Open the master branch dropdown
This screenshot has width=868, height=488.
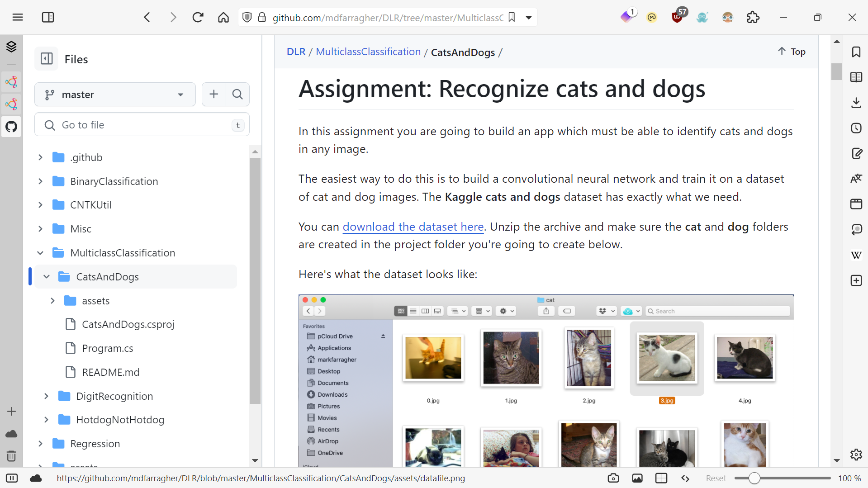tap(115, 95)
